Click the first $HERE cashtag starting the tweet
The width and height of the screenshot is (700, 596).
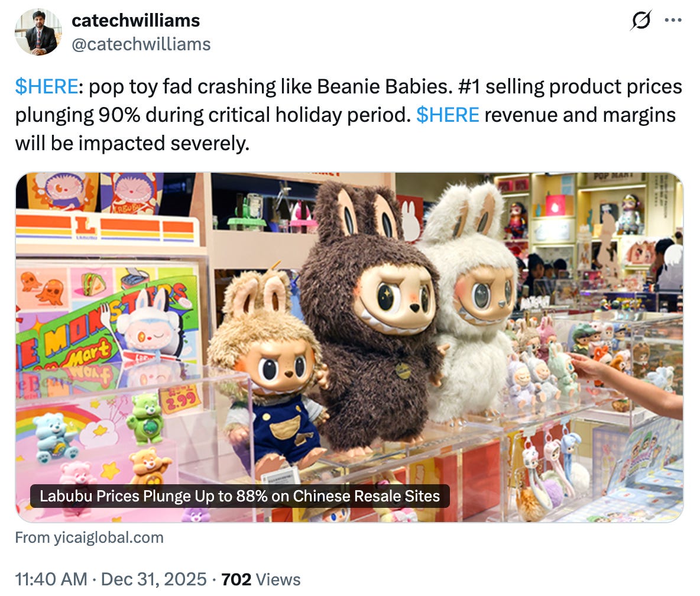47,86
